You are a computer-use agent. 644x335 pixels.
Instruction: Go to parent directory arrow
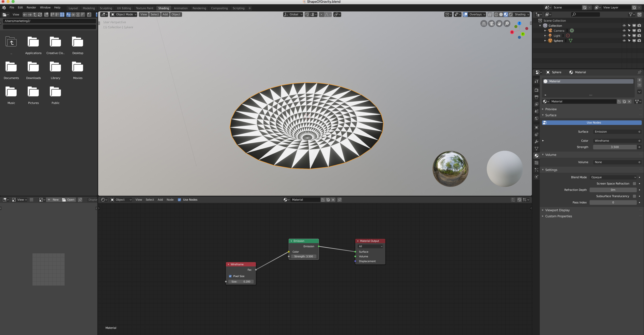(35, 14)
